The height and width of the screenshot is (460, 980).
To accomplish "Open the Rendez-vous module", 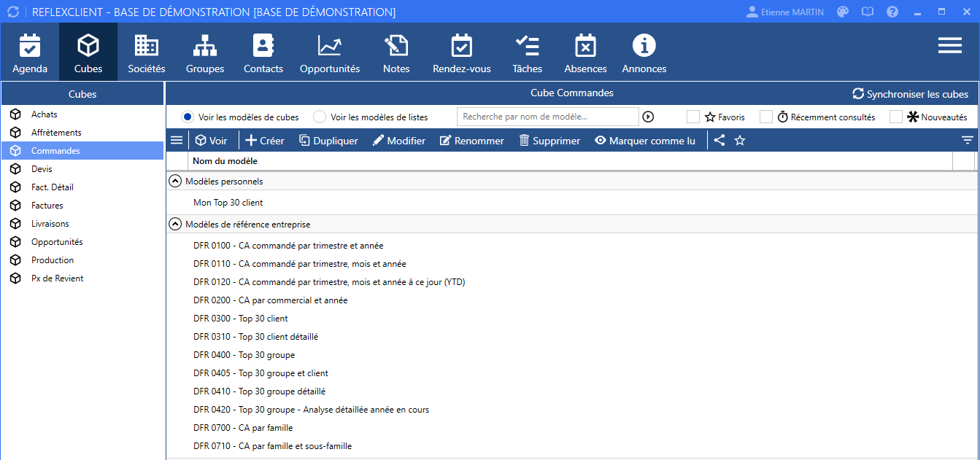I will coord(462,52).
